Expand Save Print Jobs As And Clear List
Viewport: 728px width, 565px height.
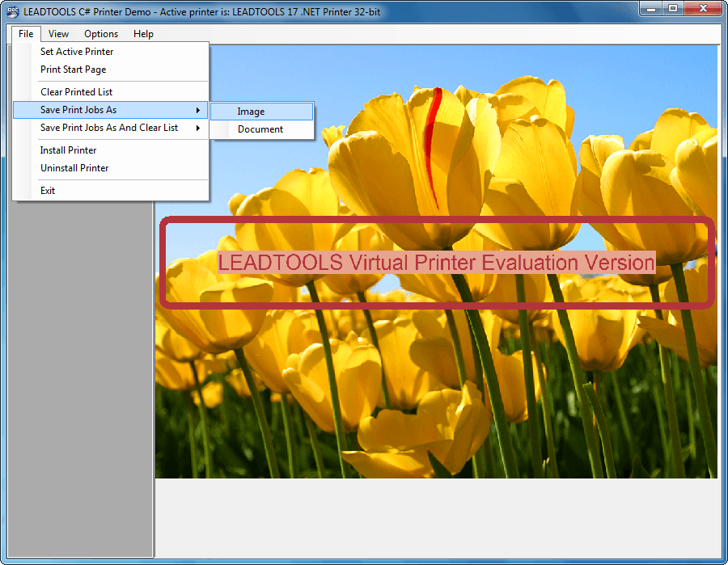pyautogui.click(x=111, y=128)
